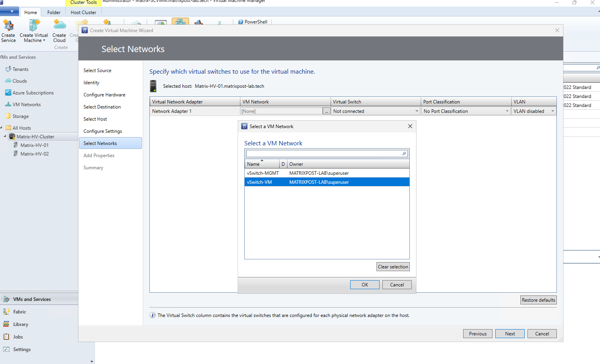600x364 pixels.
Task: Open the Jobs workspace
Action: tap(18, 337)
